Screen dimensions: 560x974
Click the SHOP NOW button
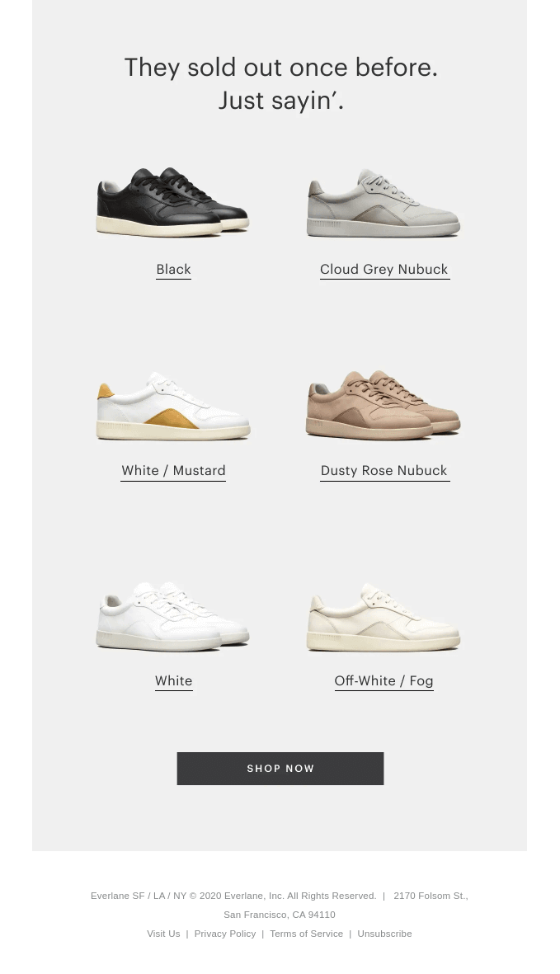280,769
